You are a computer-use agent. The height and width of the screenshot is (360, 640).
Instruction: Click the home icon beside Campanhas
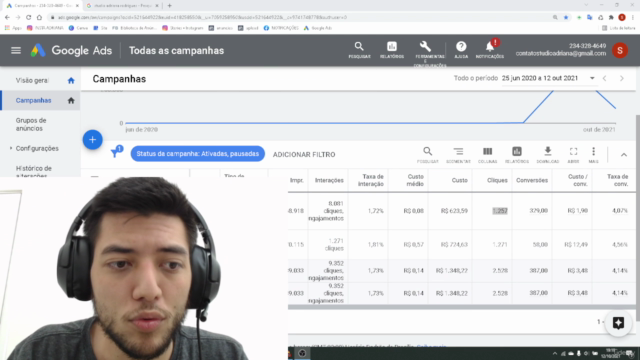click(x=71, y=100)
